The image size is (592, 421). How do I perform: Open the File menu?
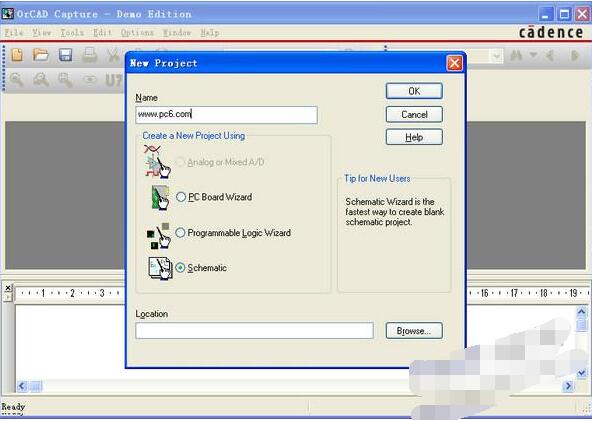tap(14, 33)
